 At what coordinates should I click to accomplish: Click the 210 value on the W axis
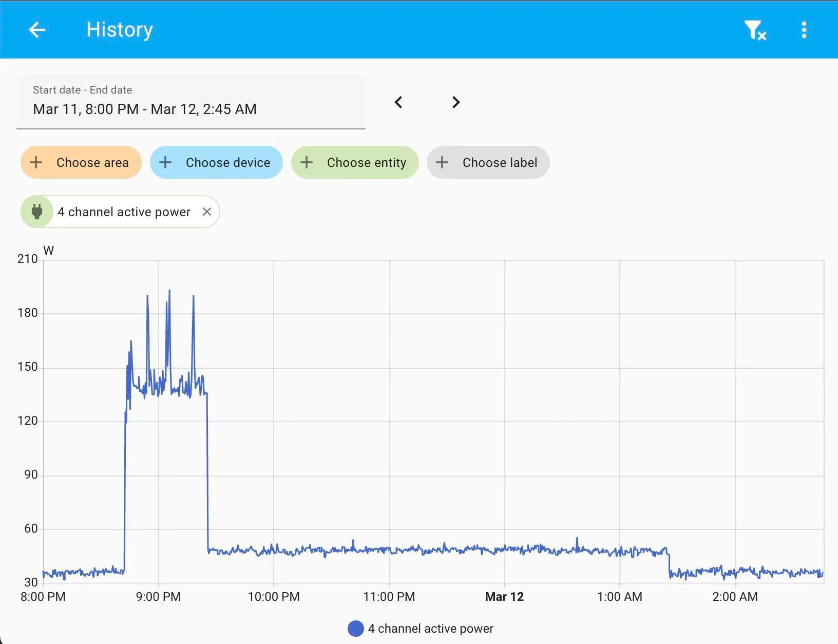(x=27, y=259)
